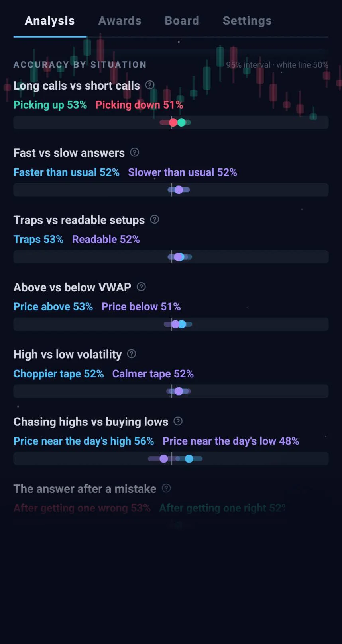
Task: Select the Analysis tab
Action: tap(50, 21)
